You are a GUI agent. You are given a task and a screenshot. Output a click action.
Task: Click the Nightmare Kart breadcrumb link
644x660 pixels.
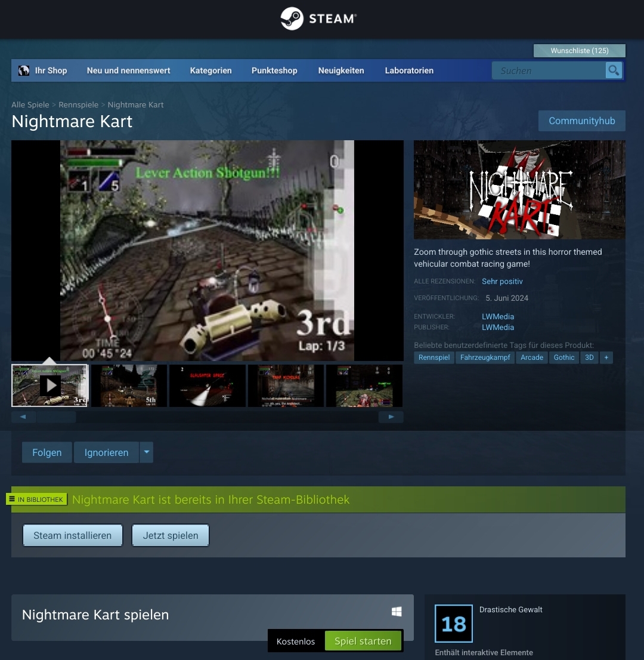click(135, 104)
